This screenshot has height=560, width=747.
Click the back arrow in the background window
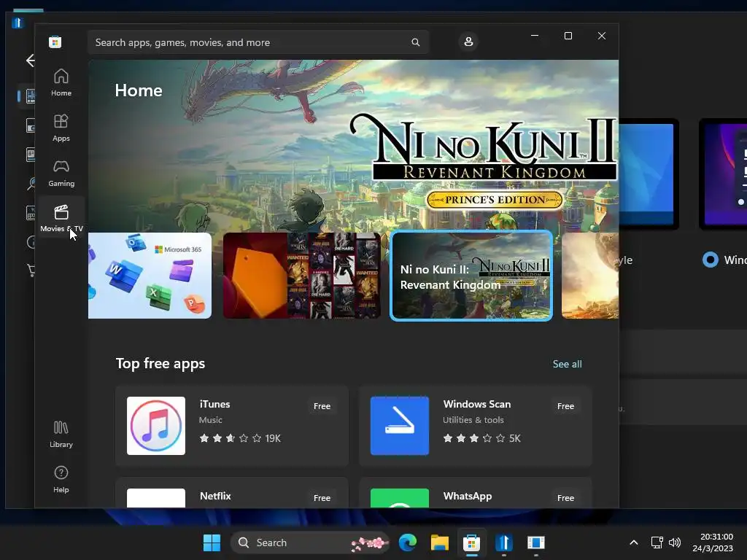(x=30, y=61)
